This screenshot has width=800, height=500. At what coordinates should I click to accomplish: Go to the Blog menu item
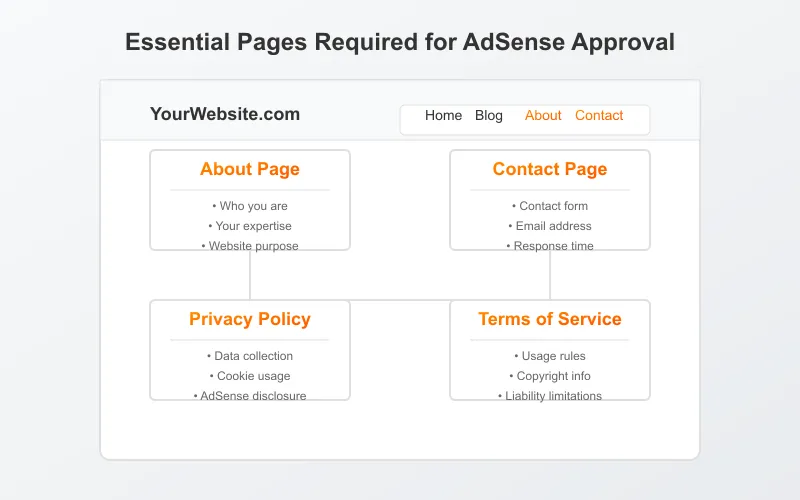click(x=489, y=116)
